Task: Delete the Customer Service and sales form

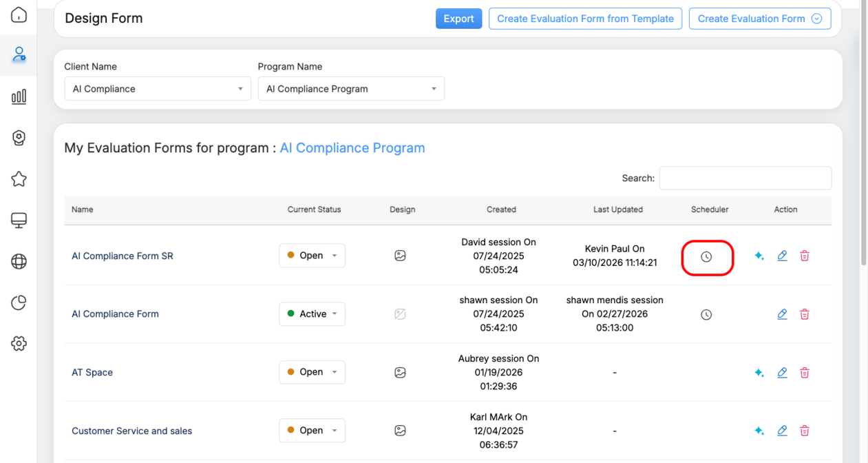Action: click(x=805, y=431)
